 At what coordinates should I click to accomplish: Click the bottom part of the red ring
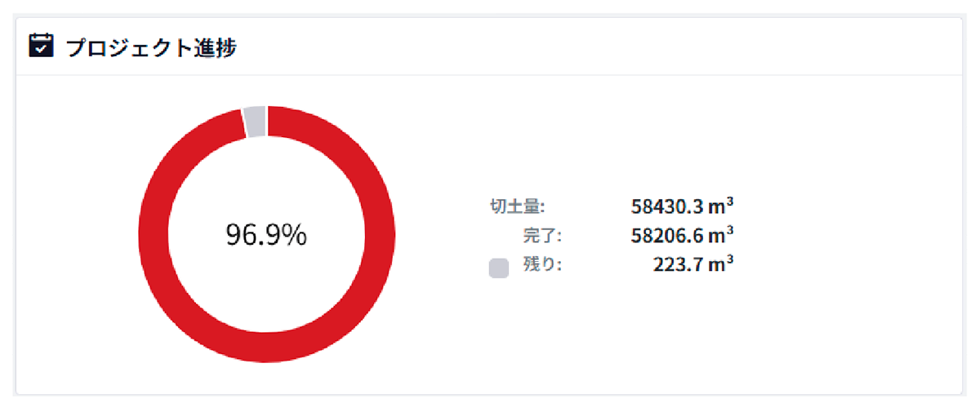(x=266, y=347)
